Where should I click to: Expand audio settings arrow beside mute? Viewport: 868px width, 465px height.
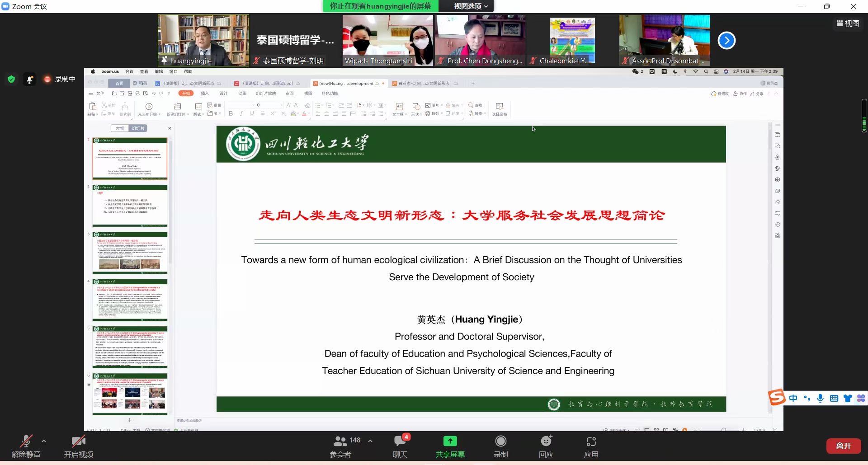(44, 441)
